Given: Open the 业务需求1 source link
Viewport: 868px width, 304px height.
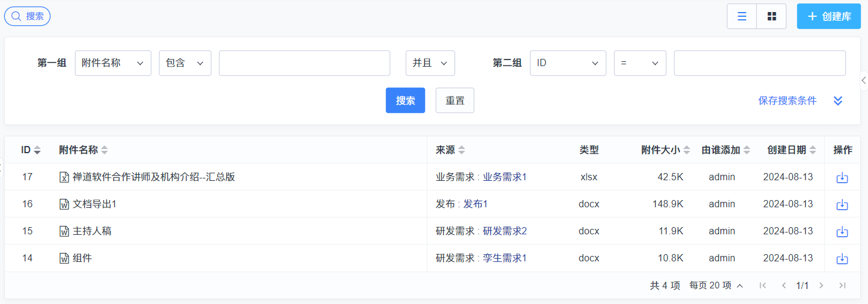Looking at the screenshot, I should point(504,177).
